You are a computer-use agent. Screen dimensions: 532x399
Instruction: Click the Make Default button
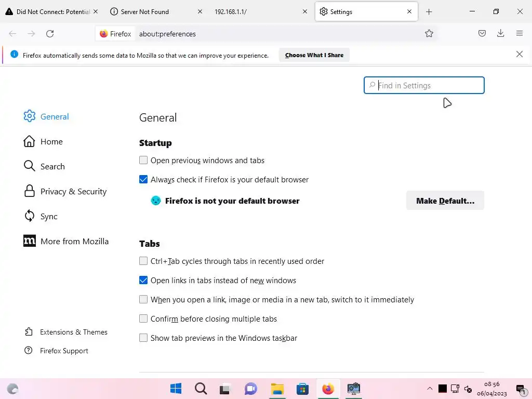(445, 201)
